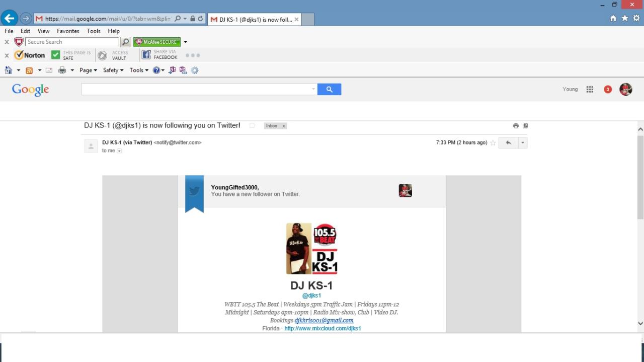Open the Tools menu in the menu bar

(94, 31)
